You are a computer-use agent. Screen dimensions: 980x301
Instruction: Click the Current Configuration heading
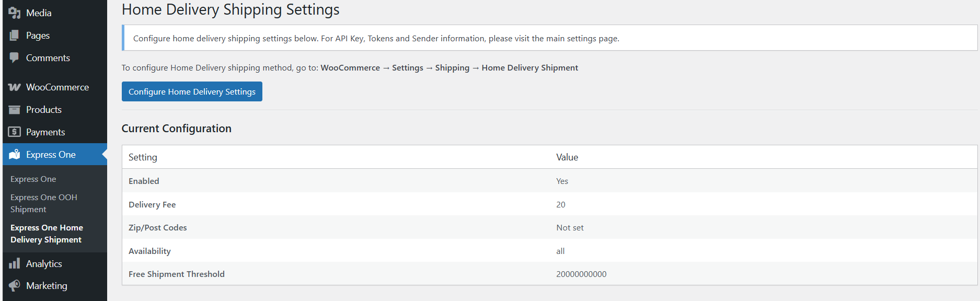point(176,128)
